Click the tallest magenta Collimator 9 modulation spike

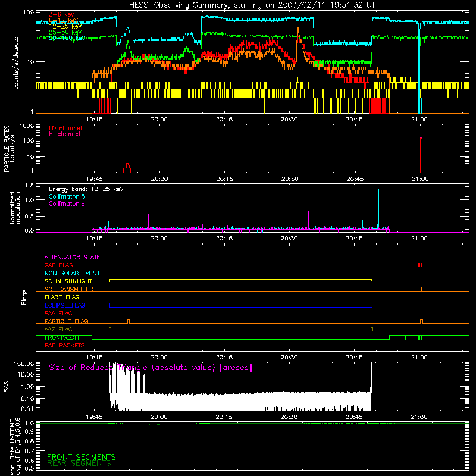308,220
